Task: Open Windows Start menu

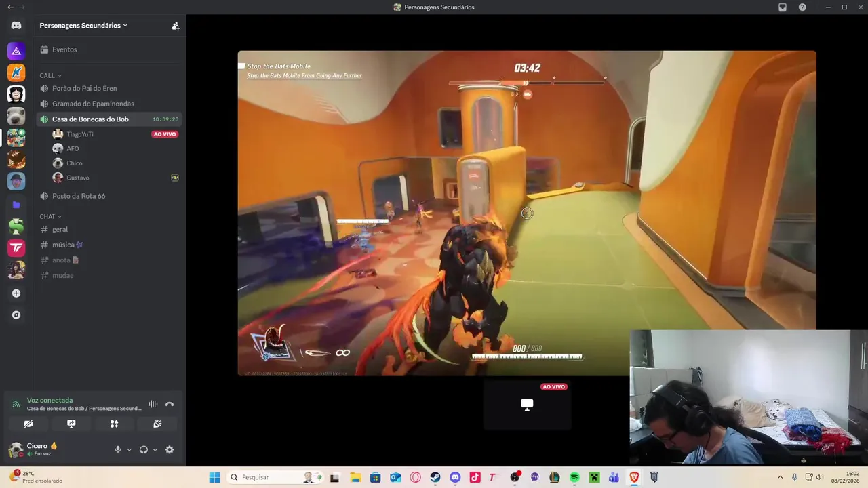Action: (214, 477)
